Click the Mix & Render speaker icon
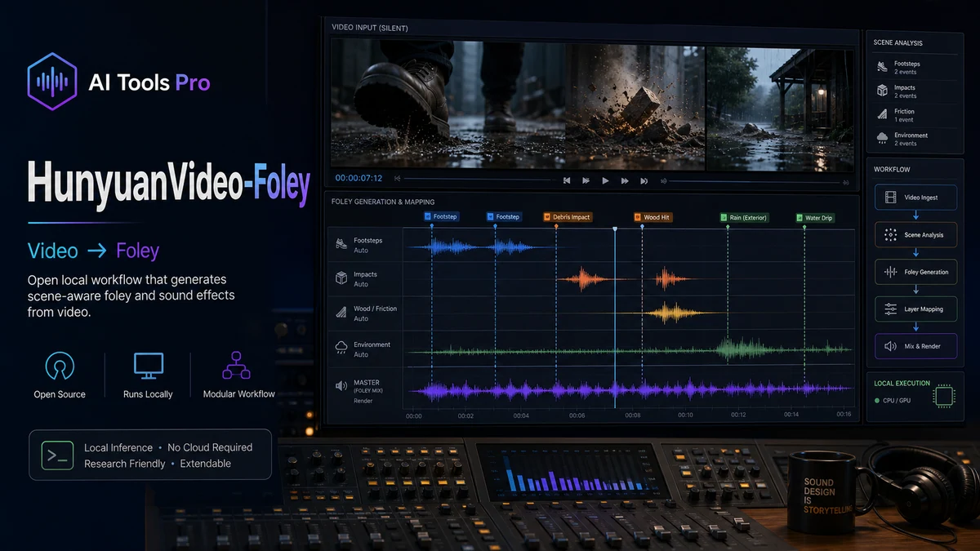Image resolution: width=980 pixels, height=551 pixels. click(890, 346)
